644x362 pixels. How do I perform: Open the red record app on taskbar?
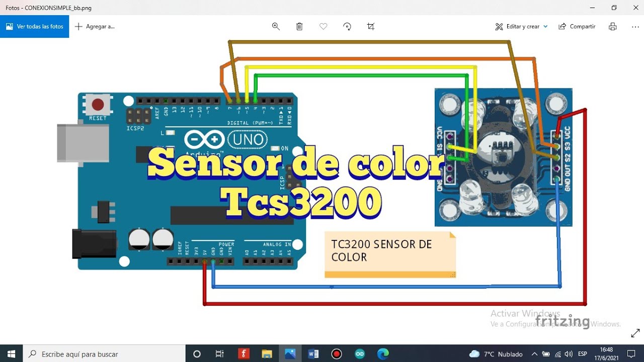337,354
